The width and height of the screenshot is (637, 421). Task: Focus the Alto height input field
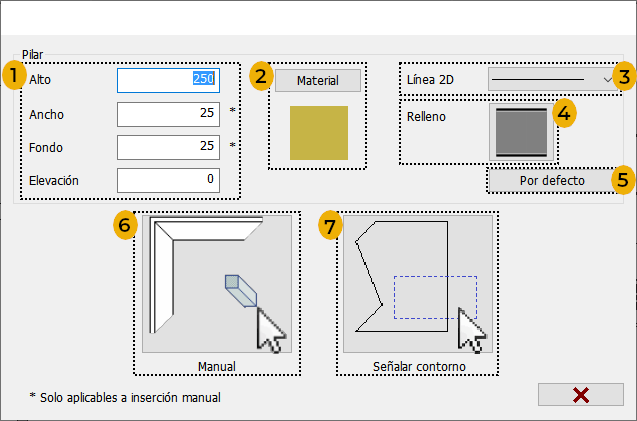pos(169,80)
